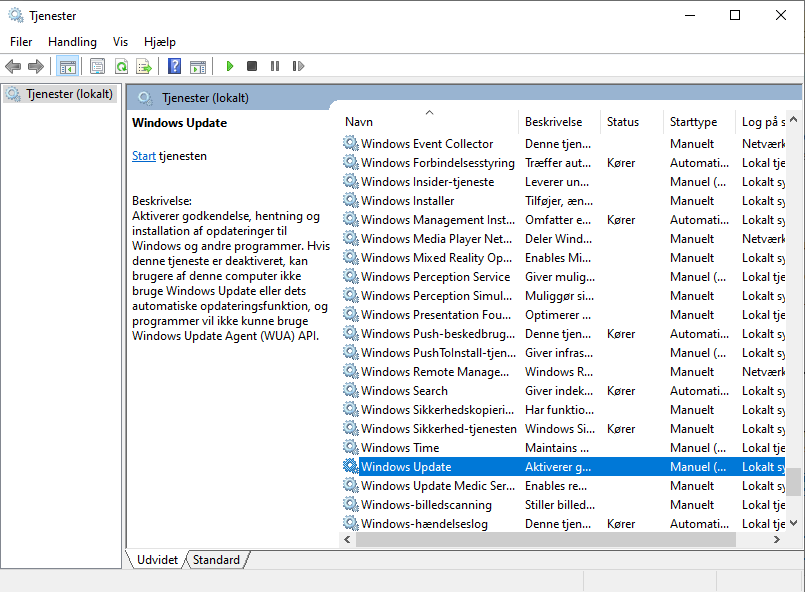The height and width of the screenshot is (592, 805).
Task: Click the vertical scrollbar thumb
Action: click(794, 482)
